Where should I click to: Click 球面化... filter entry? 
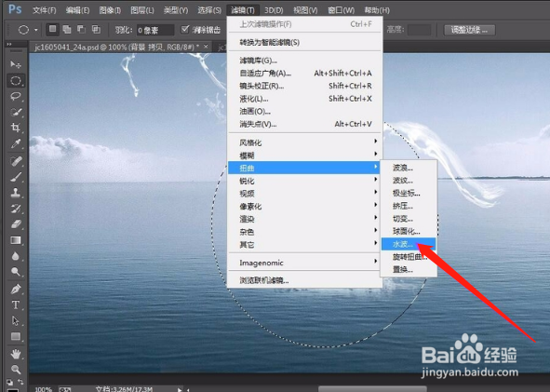pyautogui.click(x=409, y=231)
